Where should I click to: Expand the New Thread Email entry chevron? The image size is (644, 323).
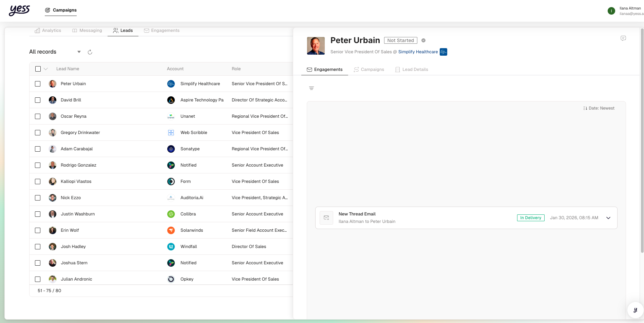pyautogui.click(x=608, y=218)
